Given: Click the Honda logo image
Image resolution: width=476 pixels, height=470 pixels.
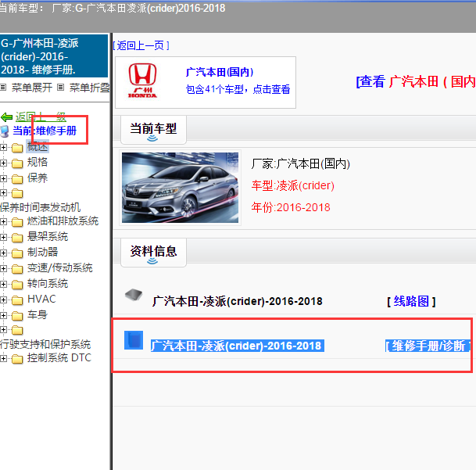Looking at the screenshot, I should 142,81.
